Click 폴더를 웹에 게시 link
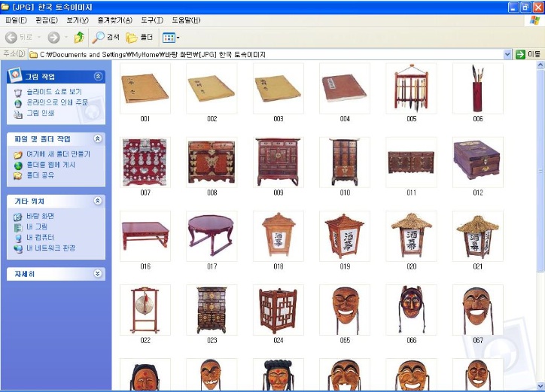The image size is (545, 392). point(50,164)
